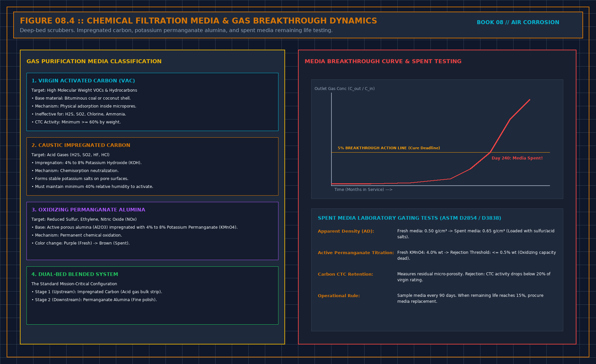596x364 pixels.
Task: Click 'Mechanism: Permanent chemical oxidation' bullet
Action: click(x=77, y=235)
